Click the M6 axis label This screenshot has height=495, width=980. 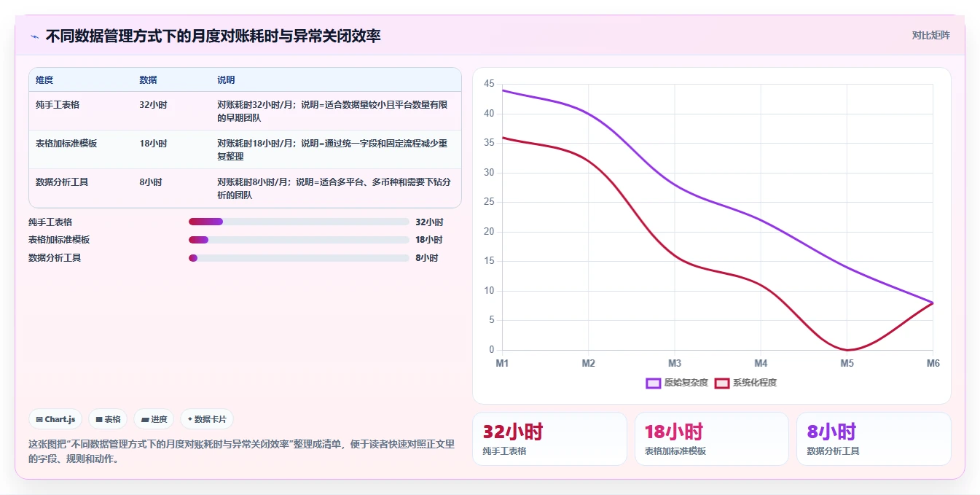[932, 363]
